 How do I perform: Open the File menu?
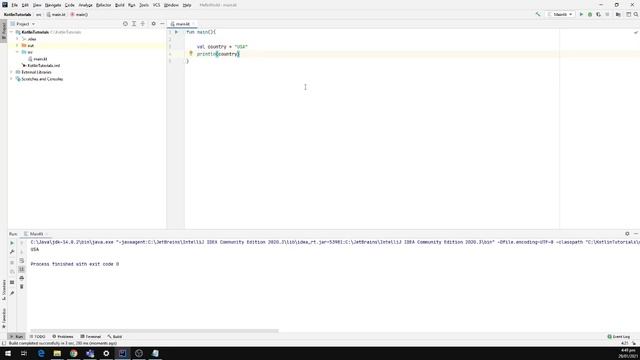coord(15,5)
